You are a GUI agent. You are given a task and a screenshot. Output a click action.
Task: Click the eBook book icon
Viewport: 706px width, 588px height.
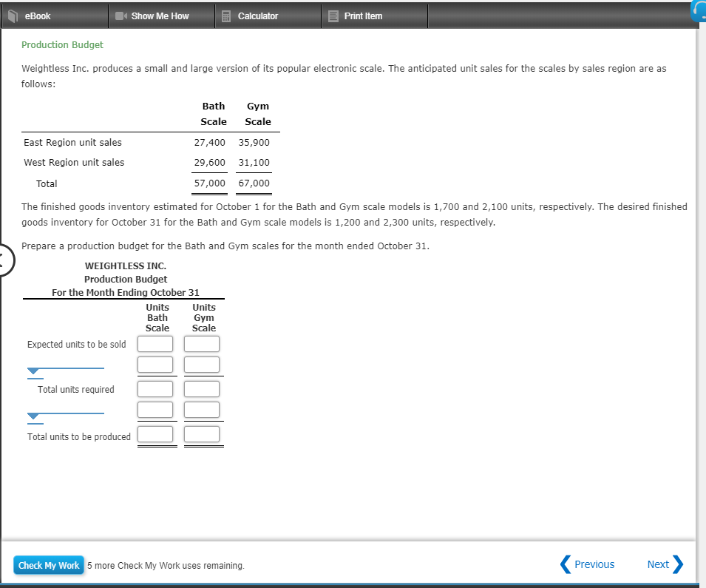pos(13,16)
